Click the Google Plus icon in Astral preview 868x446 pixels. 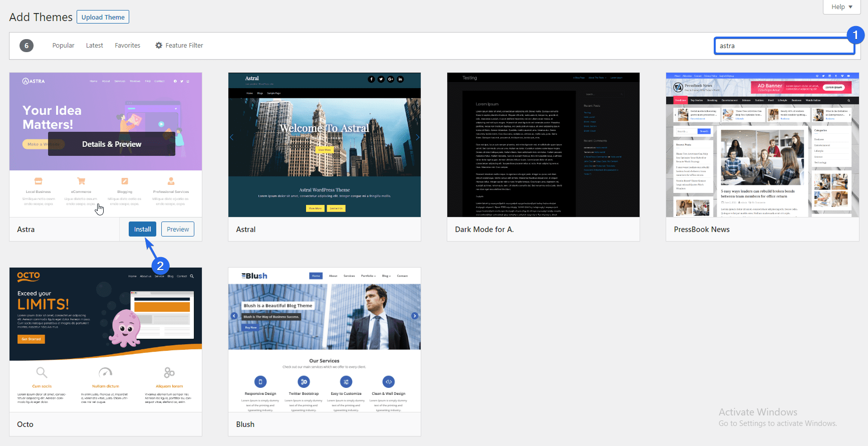[391, 79]
